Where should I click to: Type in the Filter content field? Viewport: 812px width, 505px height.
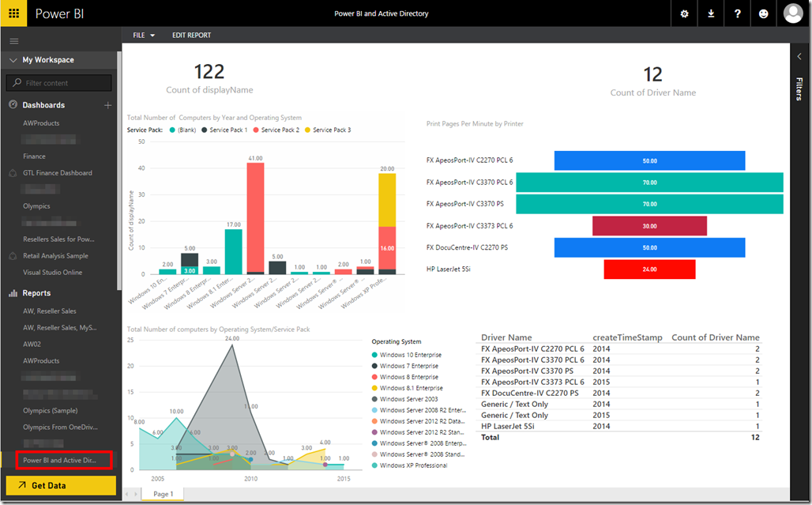[59, 83]
